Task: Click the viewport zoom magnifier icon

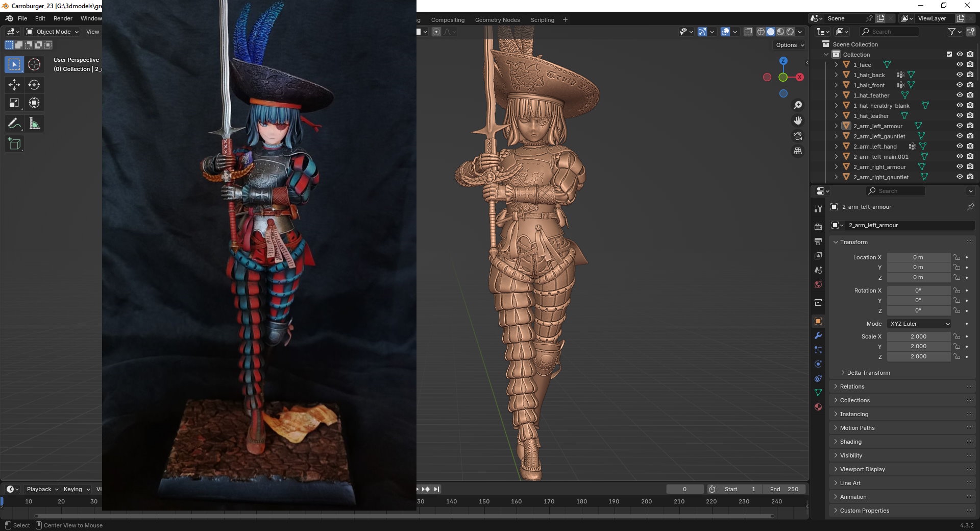Action: pos(797,105)
